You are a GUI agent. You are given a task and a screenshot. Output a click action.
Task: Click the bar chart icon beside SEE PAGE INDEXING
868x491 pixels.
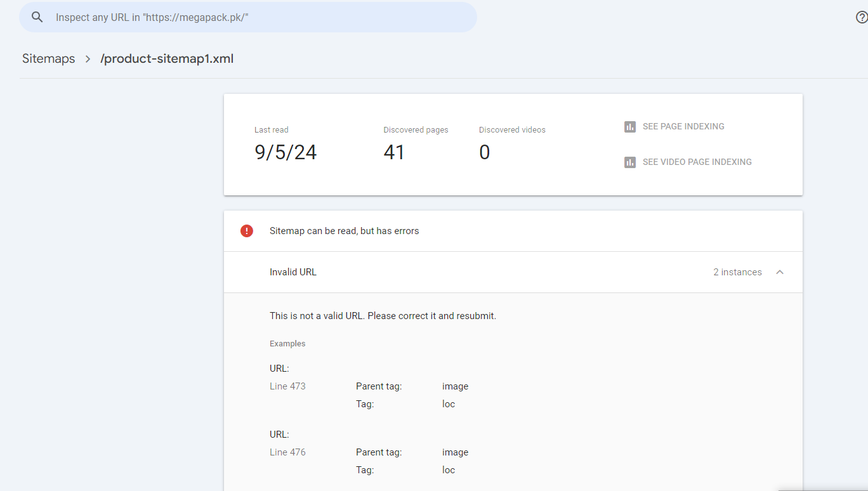630,127
